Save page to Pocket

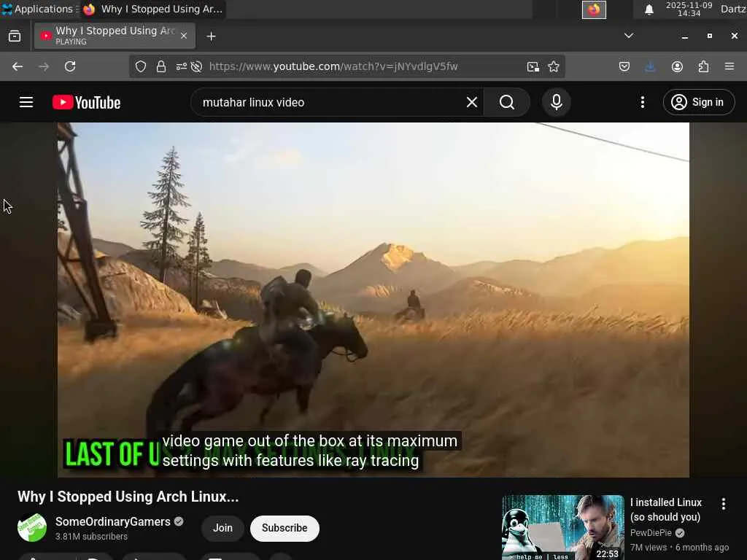click(x=624, y=66)
